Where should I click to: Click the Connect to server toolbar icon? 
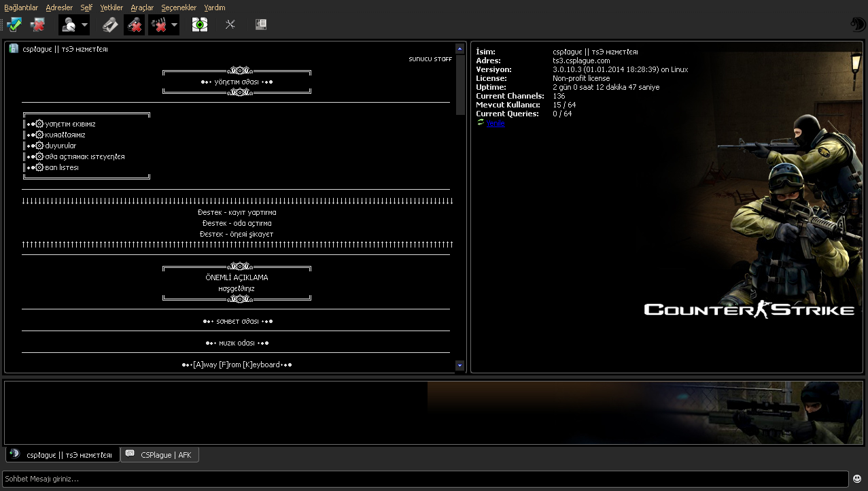coord(14,25)
